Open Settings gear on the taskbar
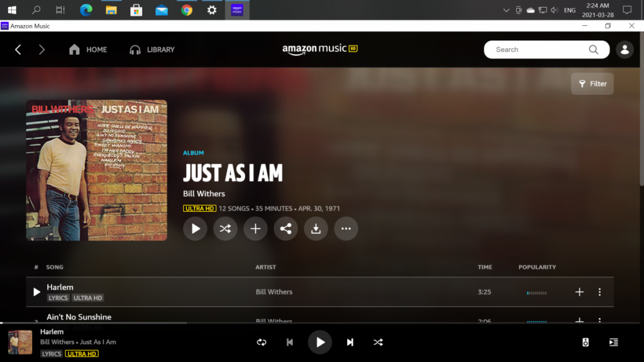This screenshot has height=362, width=644. [x=211, y=10]
